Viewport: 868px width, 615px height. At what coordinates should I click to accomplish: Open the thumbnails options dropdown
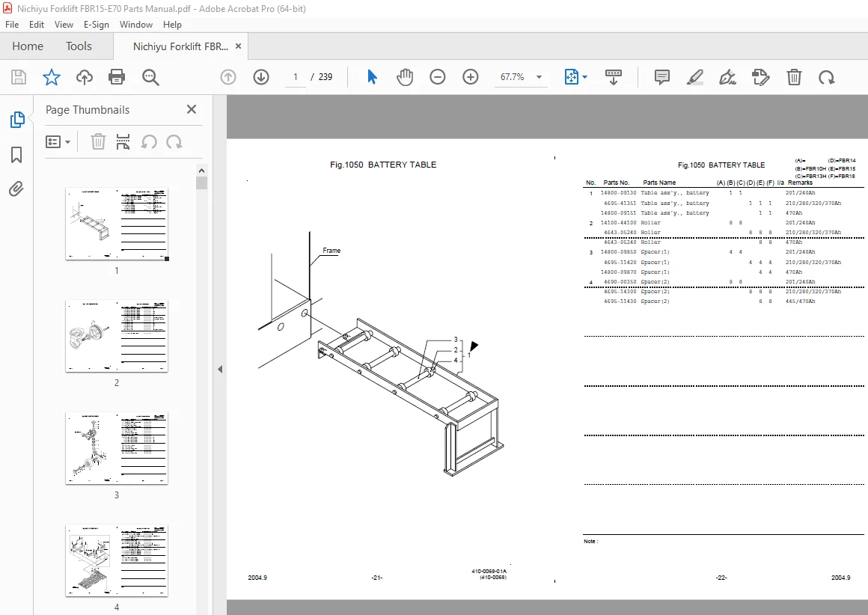[58, 141]
